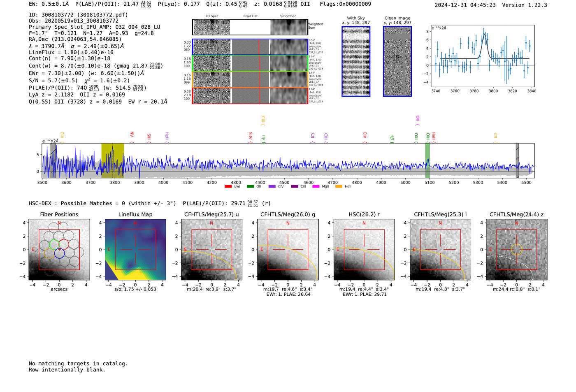Click the Primary Spec_Slot_IFU_AMP text line
This screenshot has width=576, height=392.
click(95, 27)
